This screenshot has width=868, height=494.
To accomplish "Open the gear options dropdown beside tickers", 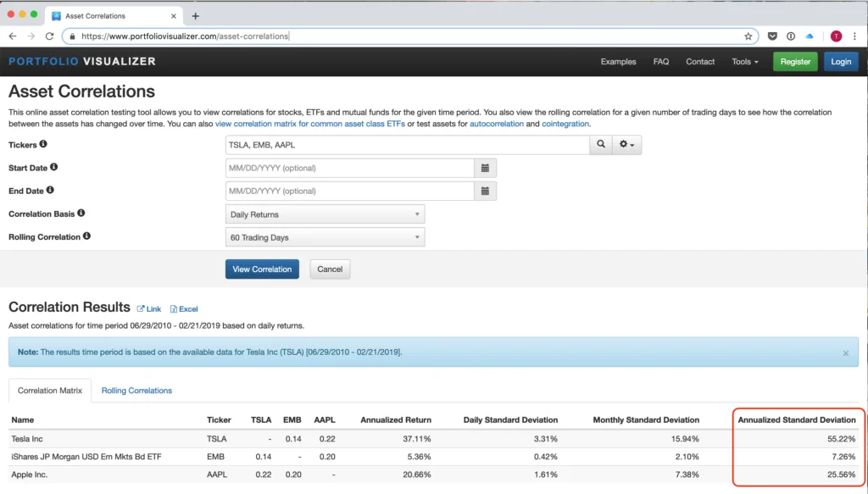I will (x=626, y=144).
